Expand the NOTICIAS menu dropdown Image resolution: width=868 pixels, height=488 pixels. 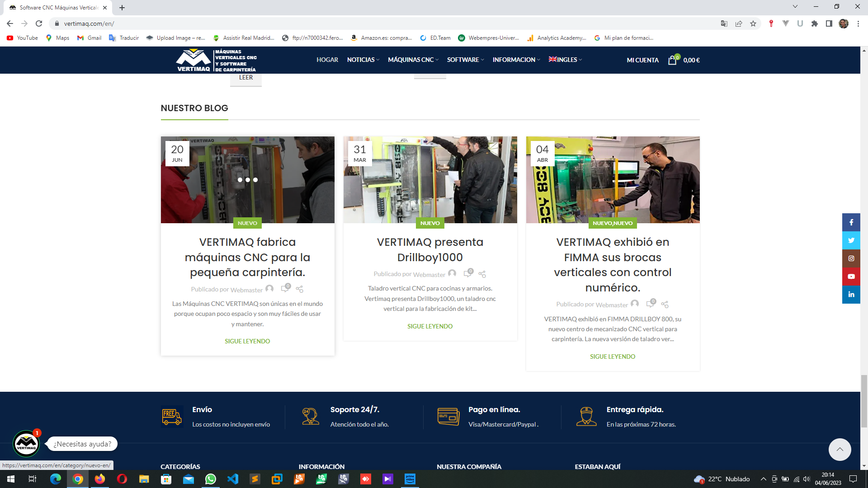pos(363,60)
